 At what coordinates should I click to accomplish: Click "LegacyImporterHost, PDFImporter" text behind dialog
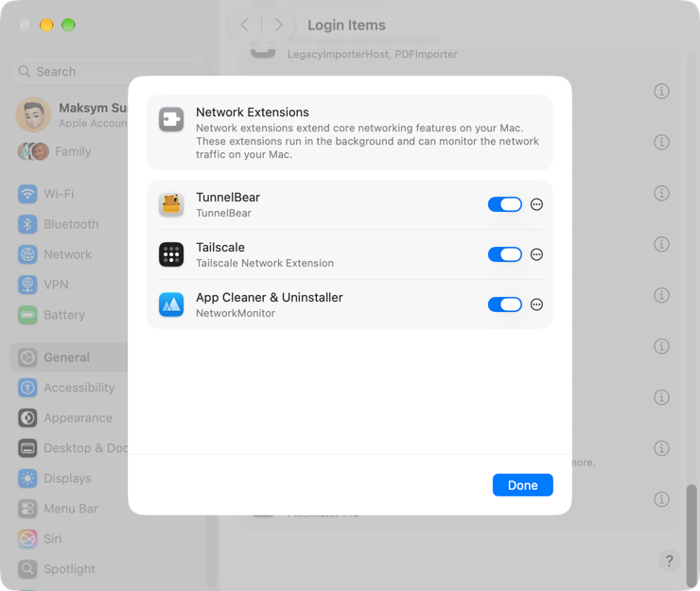coord(373,55)
